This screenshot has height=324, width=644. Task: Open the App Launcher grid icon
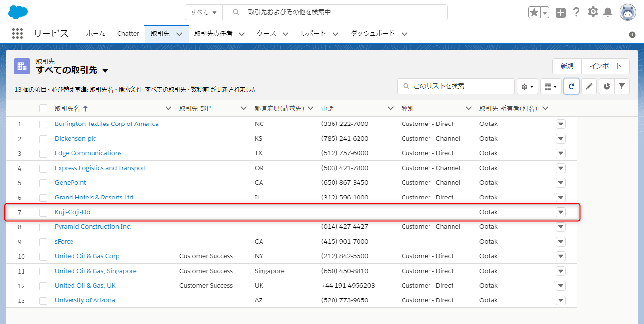tap(17, 33)
